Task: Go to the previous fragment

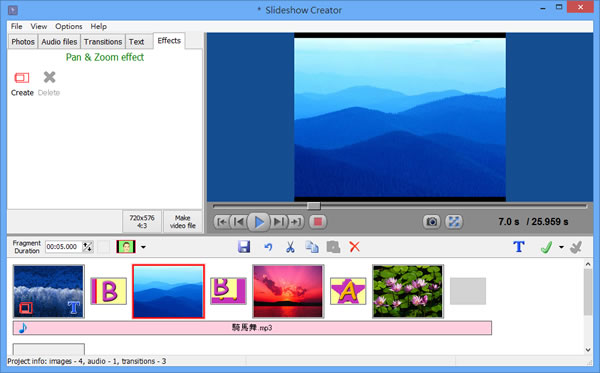Action: coord(238,222)
